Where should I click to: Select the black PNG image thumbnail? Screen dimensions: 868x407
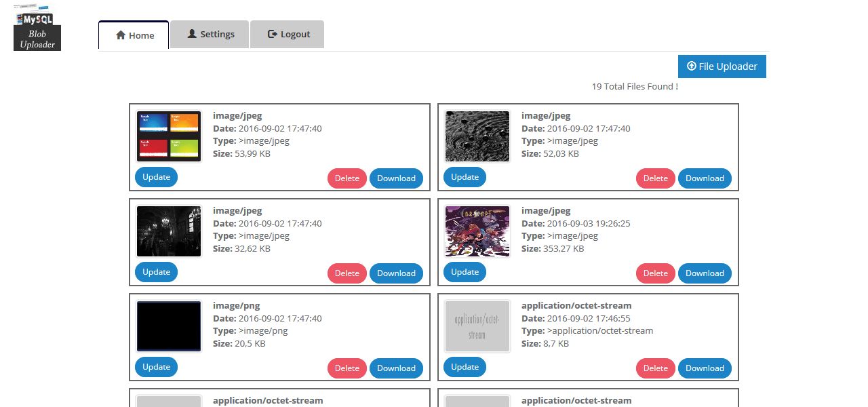169,326
